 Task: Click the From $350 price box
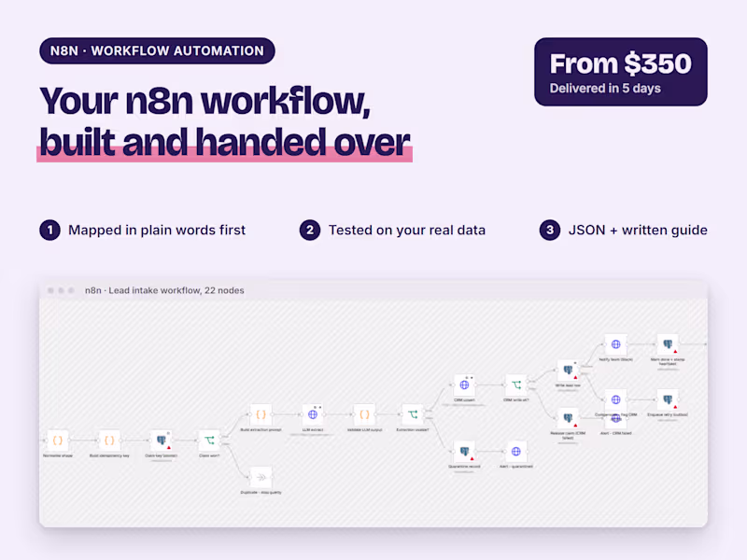coord(621,72)
